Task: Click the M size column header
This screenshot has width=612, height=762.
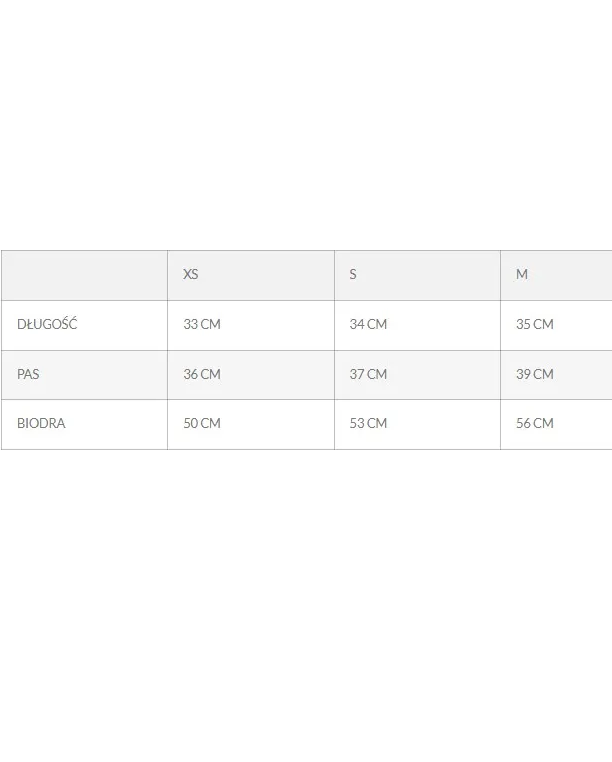Action: click(x=522, y=274)
